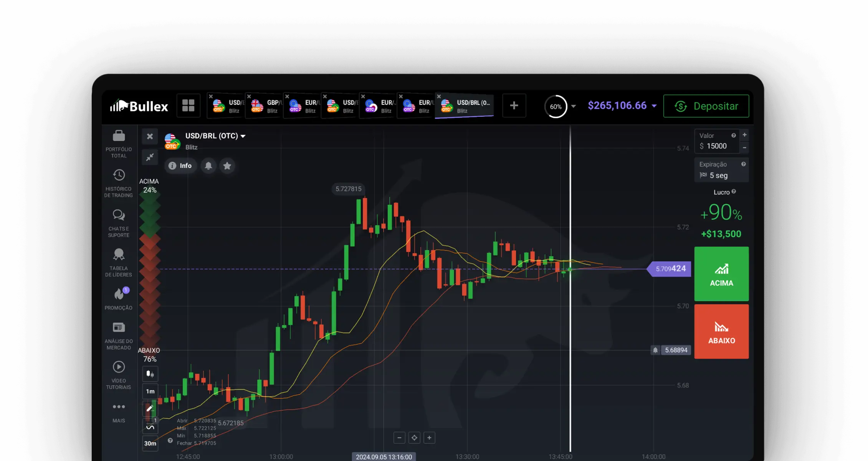Open Chats e Suporte icon
Screen dimensions: 868x461
pos(119,215)
